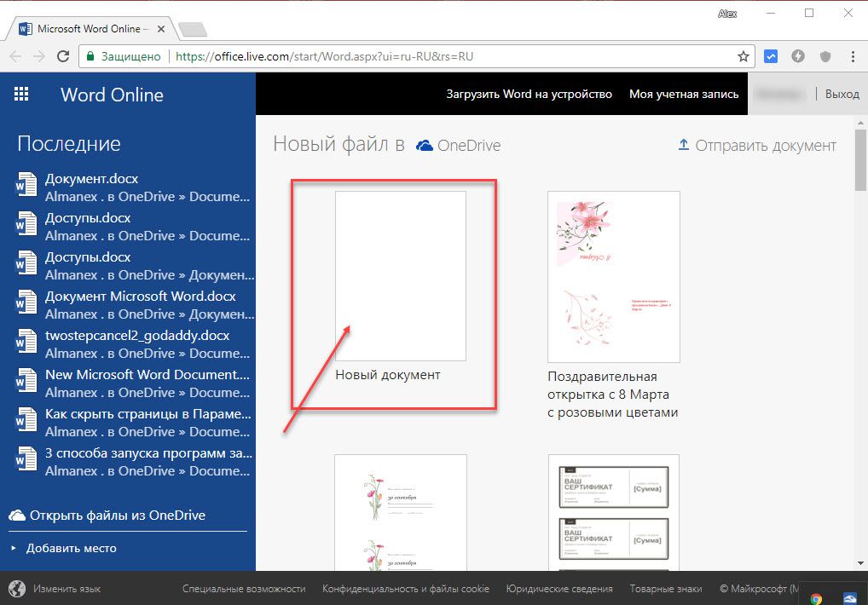Image resolution: width=868 pixels, height=605 pixels.
Task: Open Моя учетная запись menu
Action: [x=684, y=94]
